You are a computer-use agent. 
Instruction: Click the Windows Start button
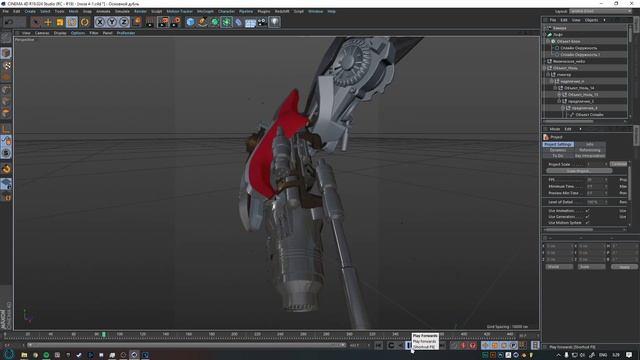[9, 355]
